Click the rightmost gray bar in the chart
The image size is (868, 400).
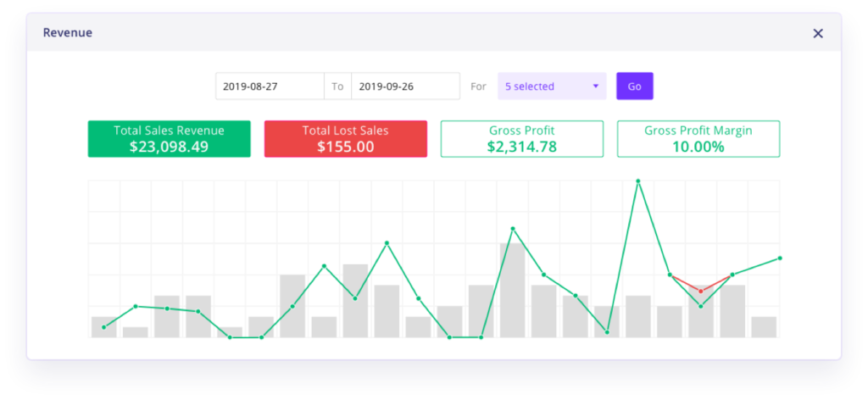tap(764, 327)
